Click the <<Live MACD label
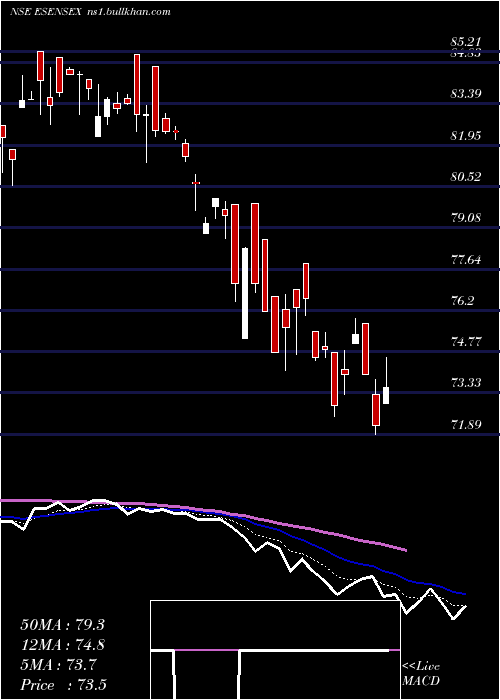500x700 pixels. click(421, 674)
